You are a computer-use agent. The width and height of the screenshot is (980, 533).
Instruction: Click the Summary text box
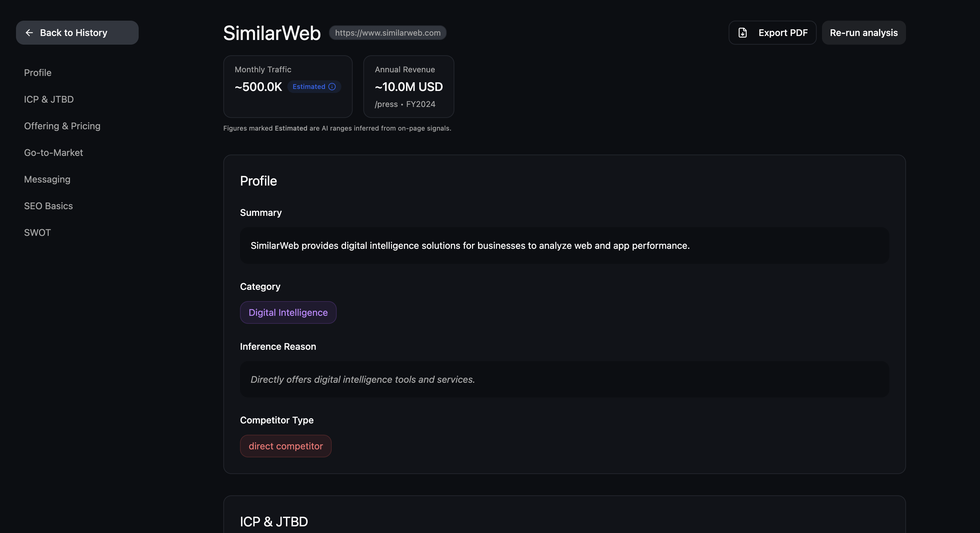coord(564,246)
